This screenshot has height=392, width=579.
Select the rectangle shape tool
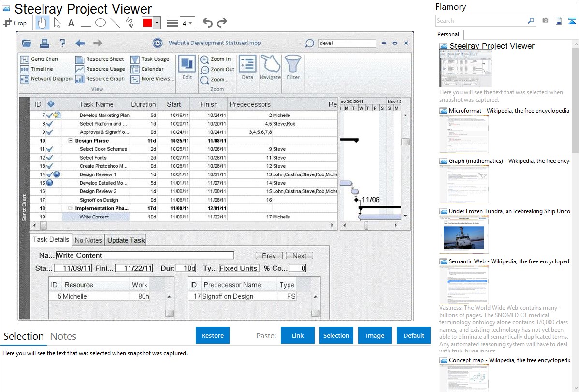(86, 23)
